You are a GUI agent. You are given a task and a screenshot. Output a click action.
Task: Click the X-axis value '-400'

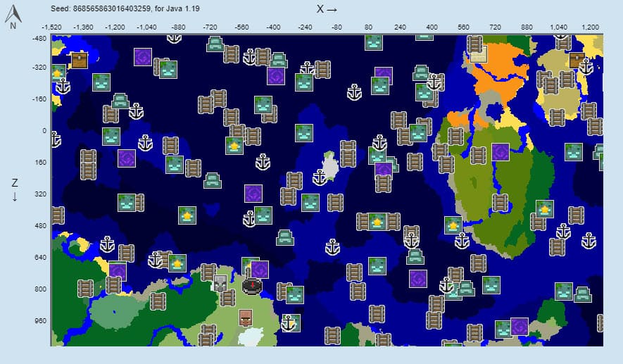[273, 27]
